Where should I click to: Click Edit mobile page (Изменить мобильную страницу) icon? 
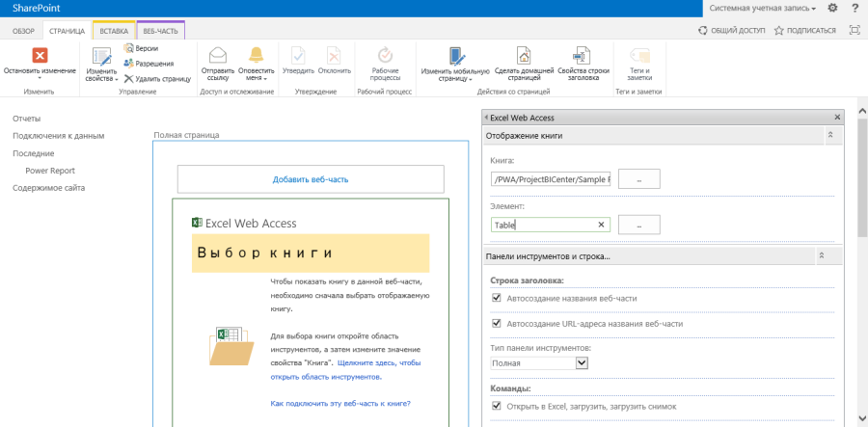(x=455, y=57)
